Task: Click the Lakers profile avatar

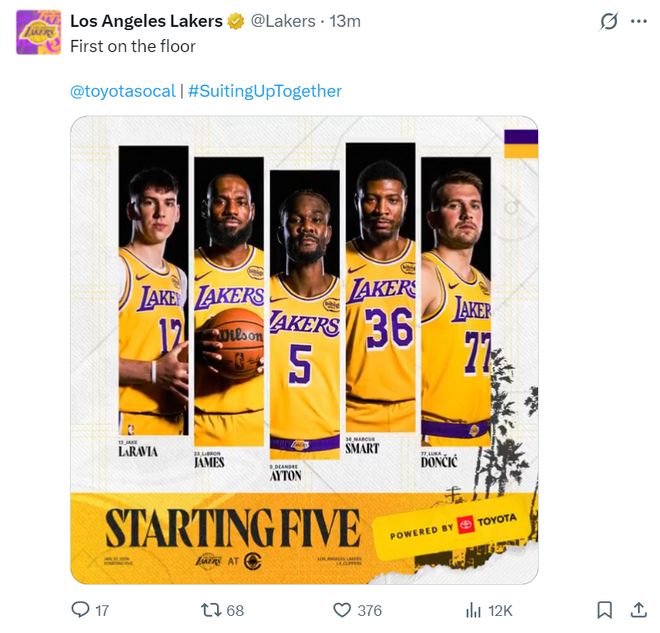Action: pyautogui.click(x=39, y=32)
